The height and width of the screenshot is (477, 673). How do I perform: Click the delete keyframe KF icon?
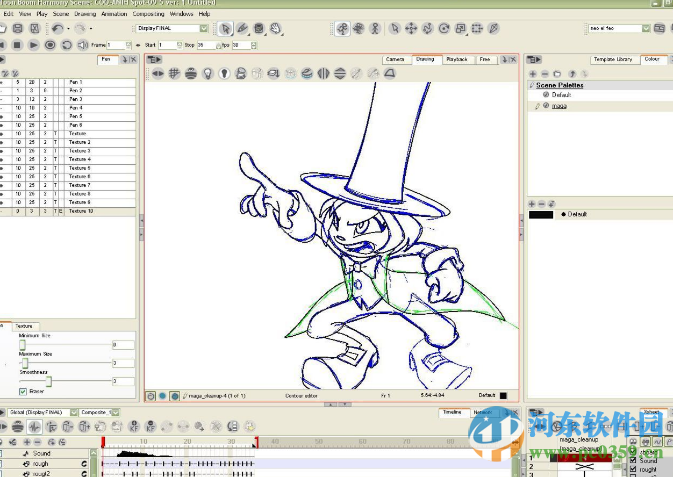[x=150, y=426]
